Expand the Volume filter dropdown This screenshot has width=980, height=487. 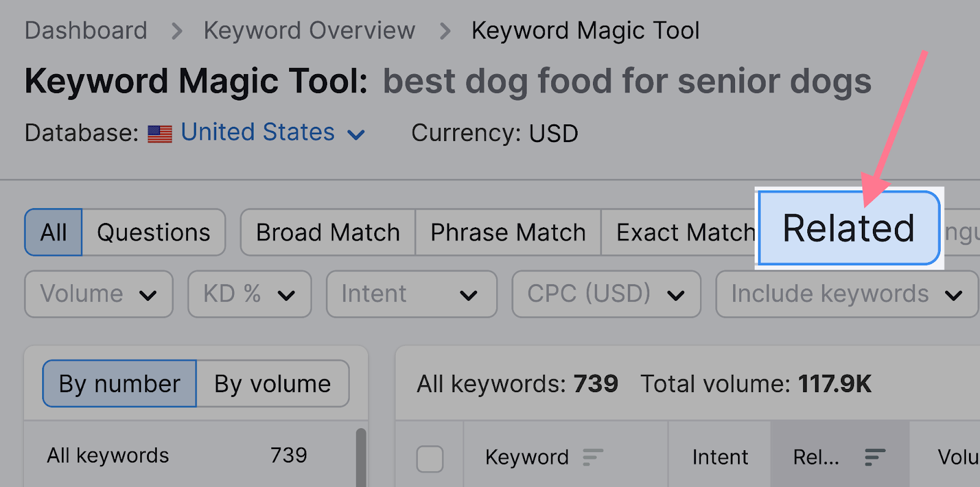click(99, 294)
